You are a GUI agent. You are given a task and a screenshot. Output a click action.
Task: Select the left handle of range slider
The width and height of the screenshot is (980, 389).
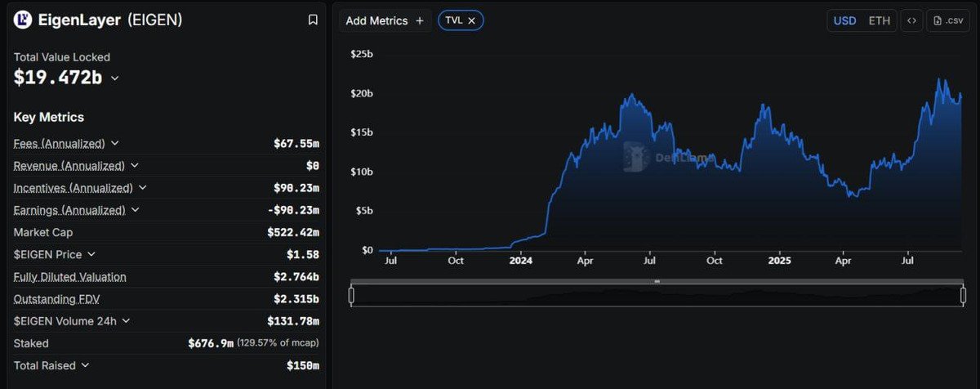pos(351,295)
